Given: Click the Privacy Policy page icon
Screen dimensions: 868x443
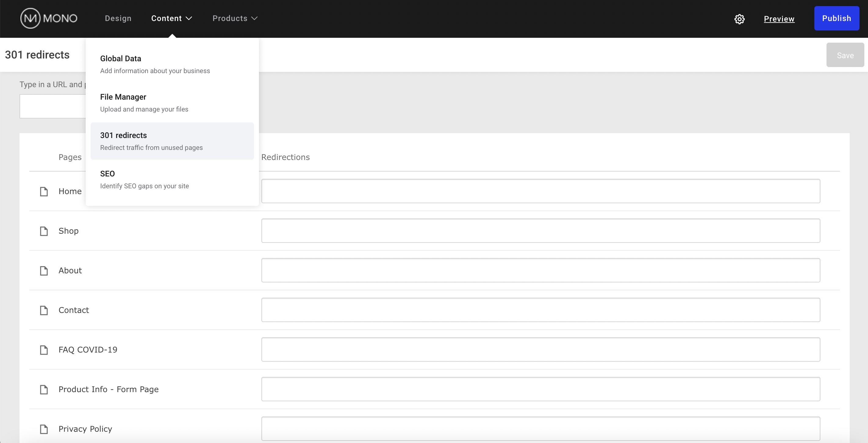Looking at the screenshot, I should pyautogui.click(x=44, y=429).
